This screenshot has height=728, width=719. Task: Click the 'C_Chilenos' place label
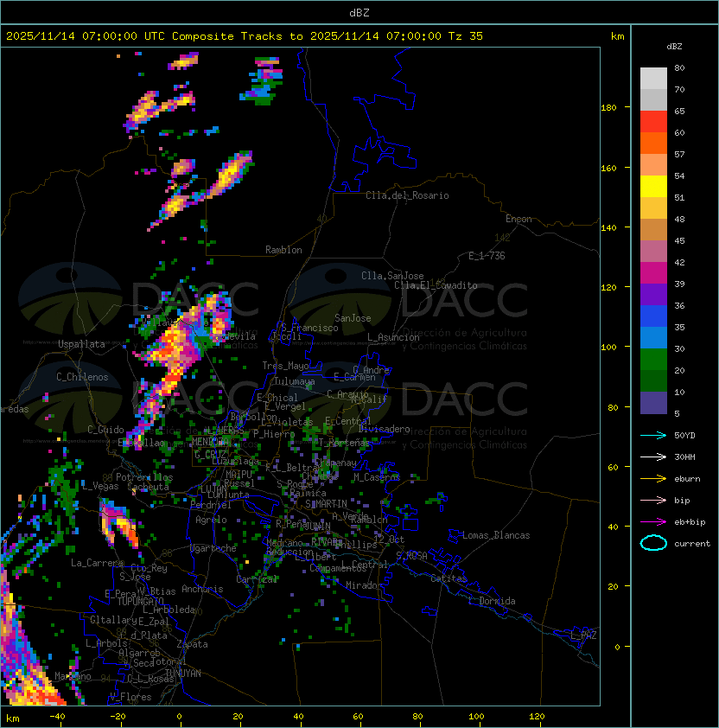click(82, 377)
